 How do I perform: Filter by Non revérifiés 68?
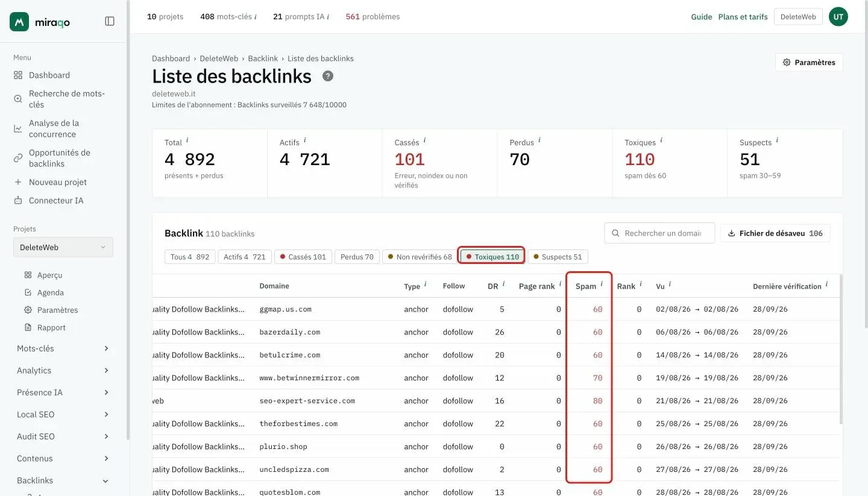(420, 257)
